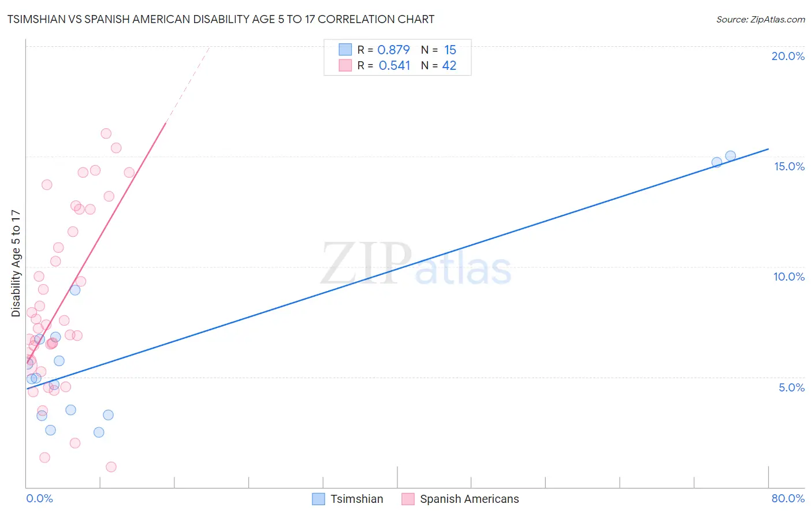Click the lowest pink data point near 1%

tap(111, 467)
